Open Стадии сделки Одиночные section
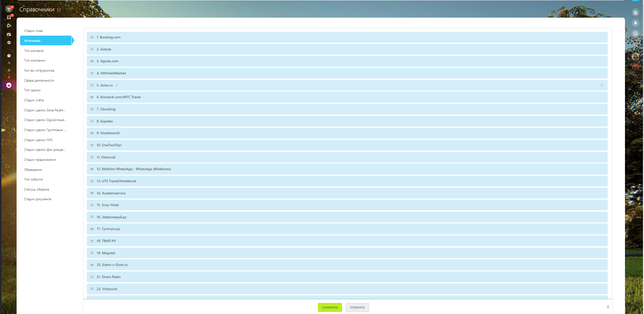This screenshot has width=644, height=314. click(46, 120)
